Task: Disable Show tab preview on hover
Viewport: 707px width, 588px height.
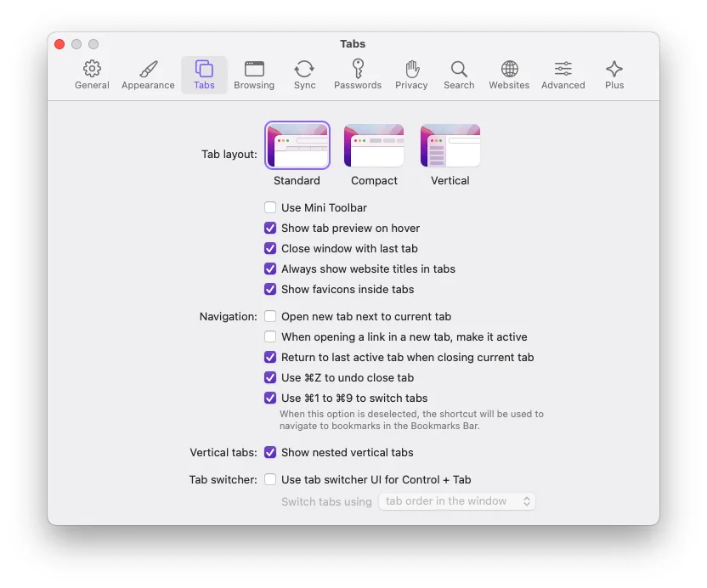Action: coord(270,228)
